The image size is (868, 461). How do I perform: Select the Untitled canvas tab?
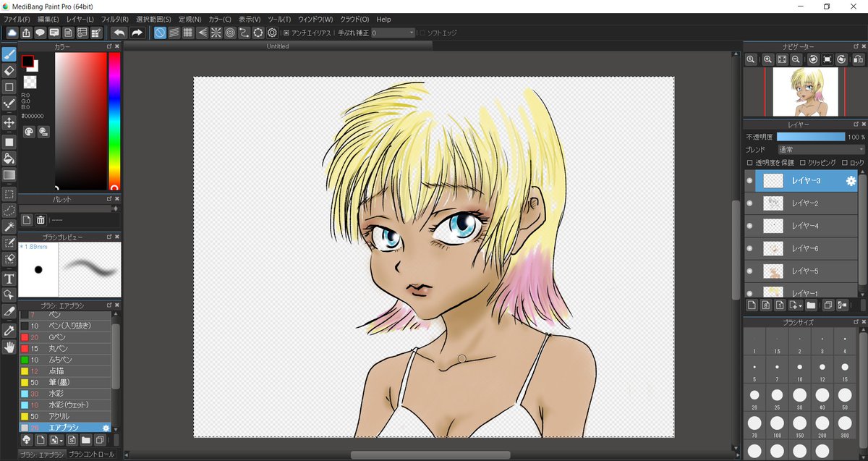(x=278, y=46)
